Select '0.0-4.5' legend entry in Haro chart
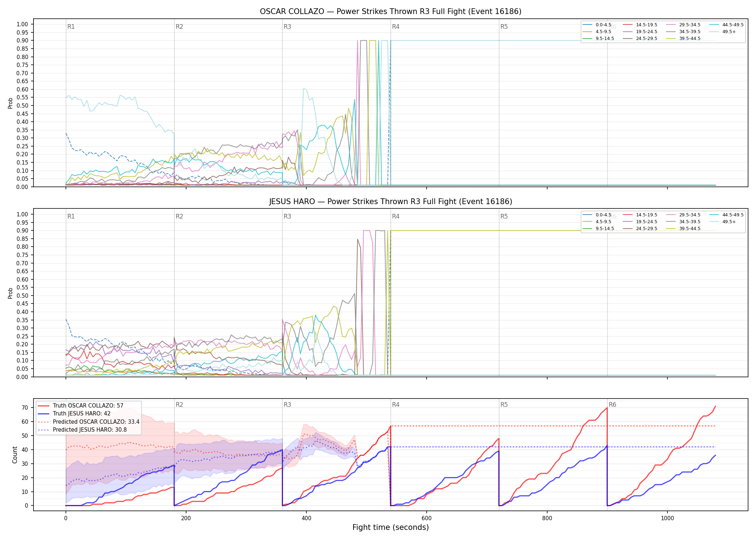The width and height of the screenshot is (756, 540). click(x=597, y=215)
